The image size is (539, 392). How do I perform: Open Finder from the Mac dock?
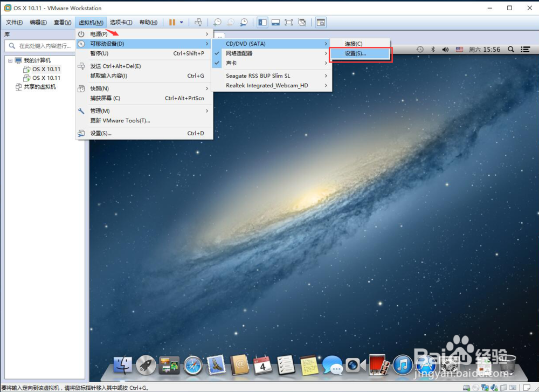click(122, 365)
